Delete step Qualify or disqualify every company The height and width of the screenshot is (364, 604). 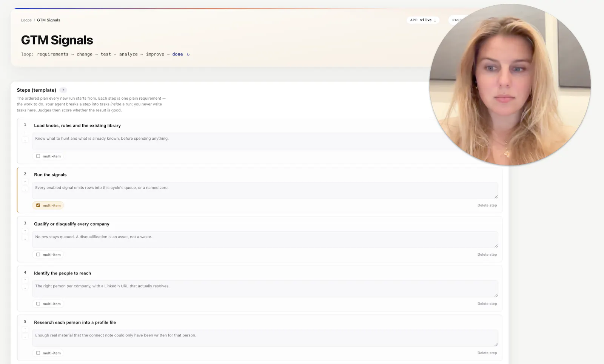tap(487, 254)
